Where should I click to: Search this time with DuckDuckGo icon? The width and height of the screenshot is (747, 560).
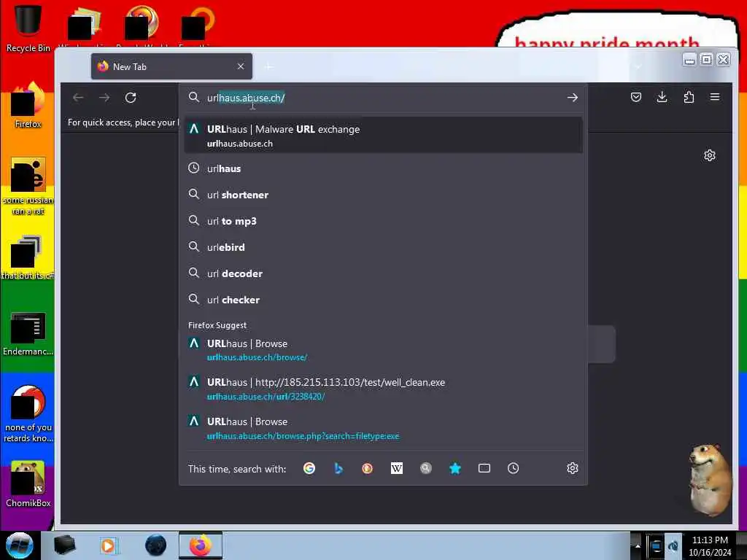[x=368, y=469]
